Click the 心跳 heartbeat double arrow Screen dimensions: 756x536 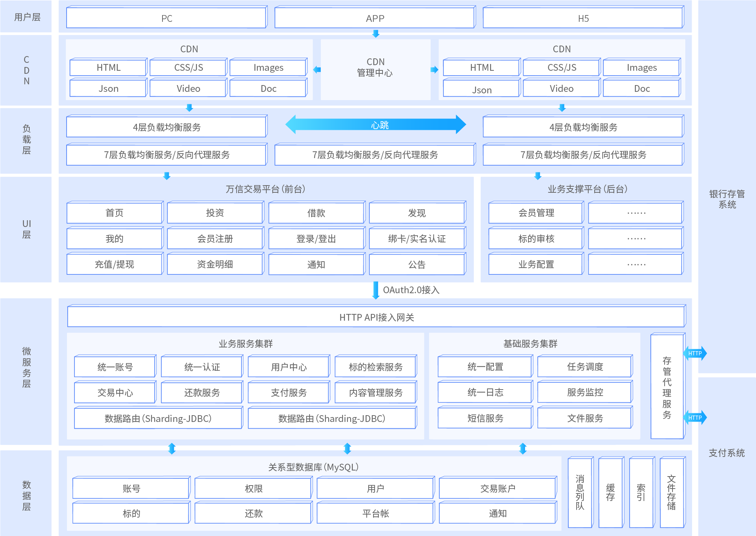tap(375, 125)
